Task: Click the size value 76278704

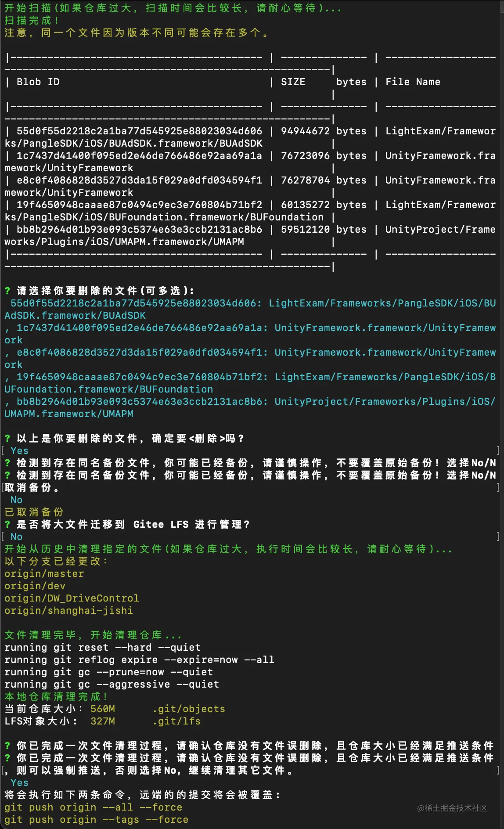Action: coord(305,180)
